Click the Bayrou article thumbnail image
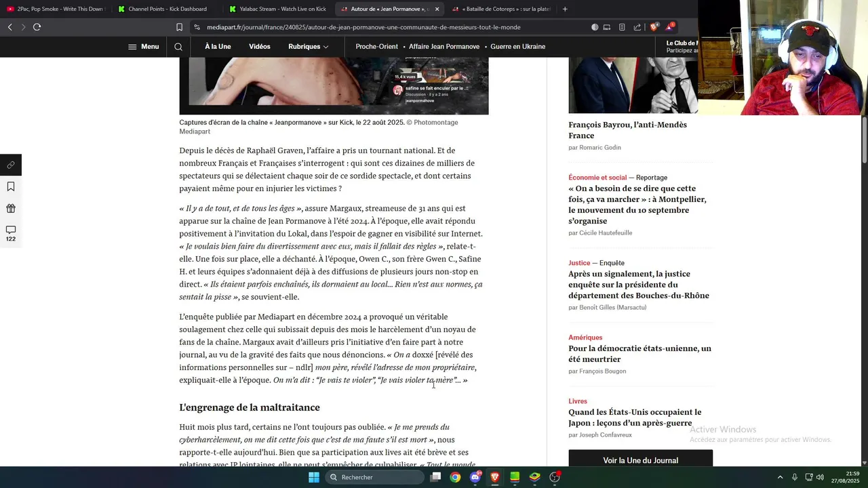Screen dimensions: 868x488 click(x=633, y=85)
